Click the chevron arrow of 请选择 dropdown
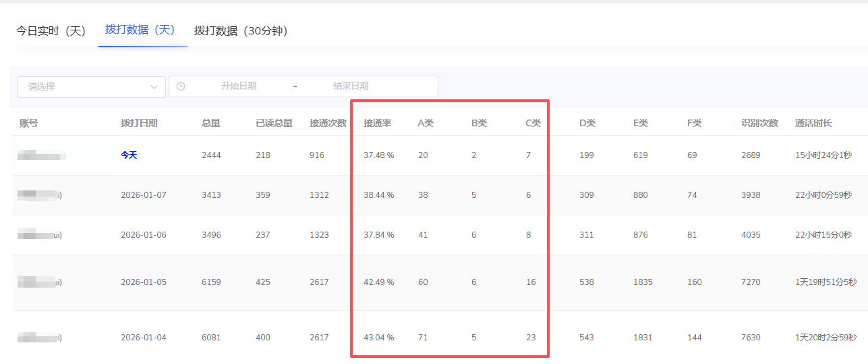 pyautogui.click(x=153, y=86)
